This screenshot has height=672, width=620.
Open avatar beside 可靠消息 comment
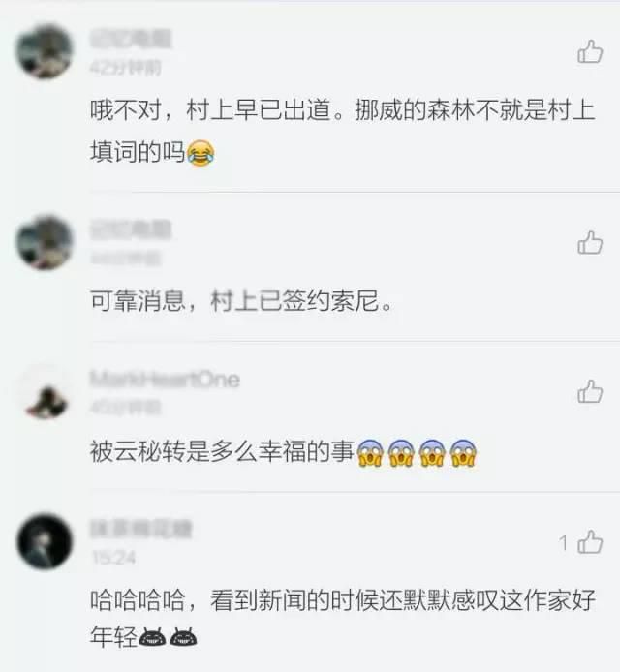45,243
